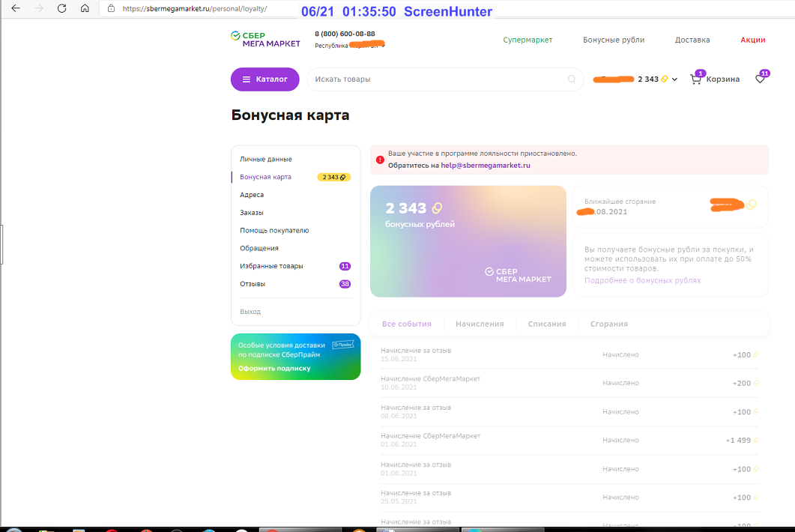
Task: Click the coin icon next to 2 343 on card
Action: [x=437, y=208]
